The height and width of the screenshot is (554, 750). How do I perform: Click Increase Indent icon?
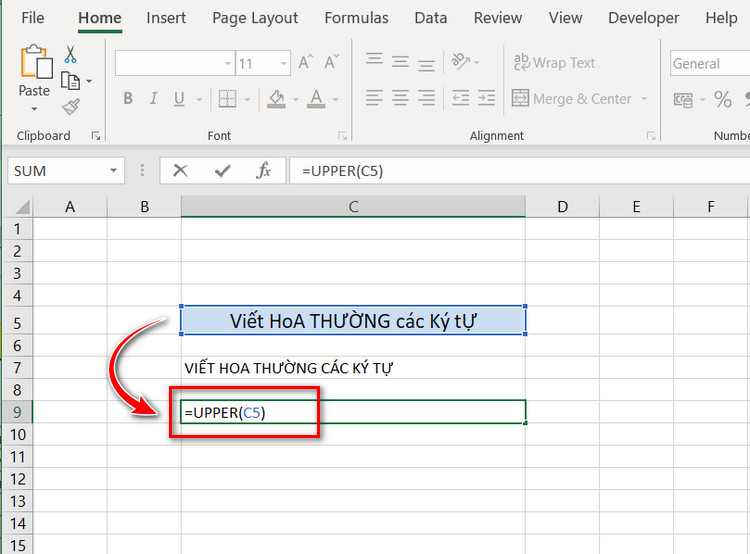tap(486, 98)
